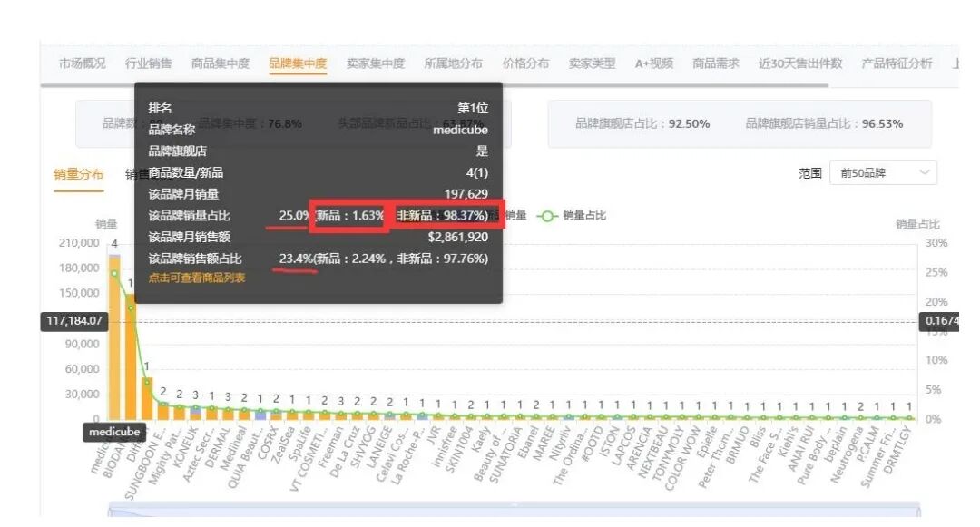The height and width of the screenshot is (527, 980).
Task: Click the medicube axis tooltip label
Action: pos(114,432)
